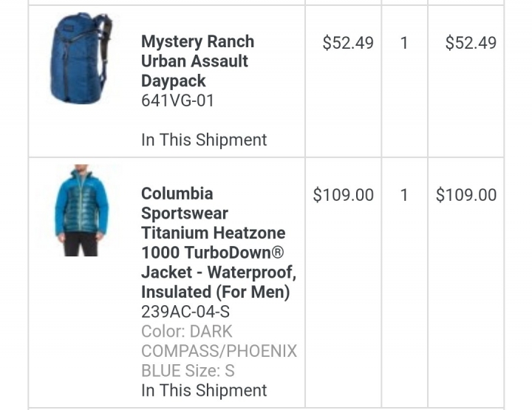Image resolution: width=532 pixels, height=410 pixels.
Task: Click the jacket's $109.00 line total
Action: coord(466,195)
